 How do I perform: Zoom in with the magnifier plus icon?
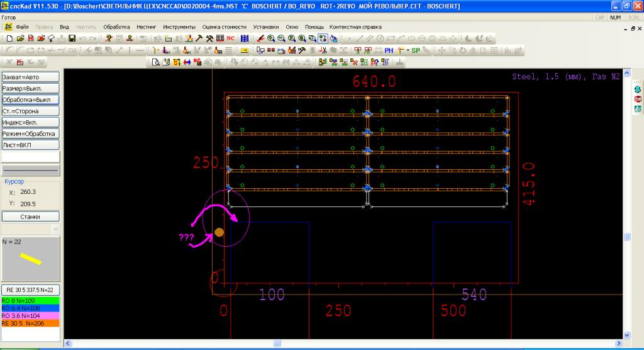point(270,38)
